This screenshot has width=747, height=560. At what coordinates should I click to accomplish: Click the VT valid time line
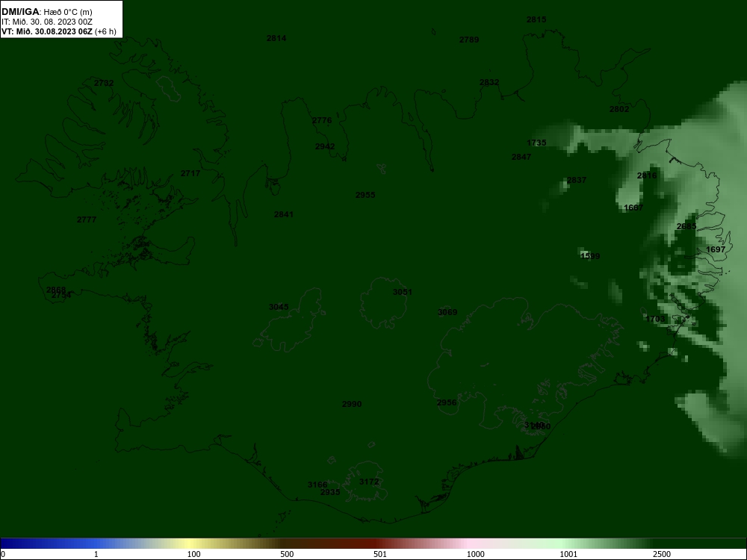[x=58, y=32]
